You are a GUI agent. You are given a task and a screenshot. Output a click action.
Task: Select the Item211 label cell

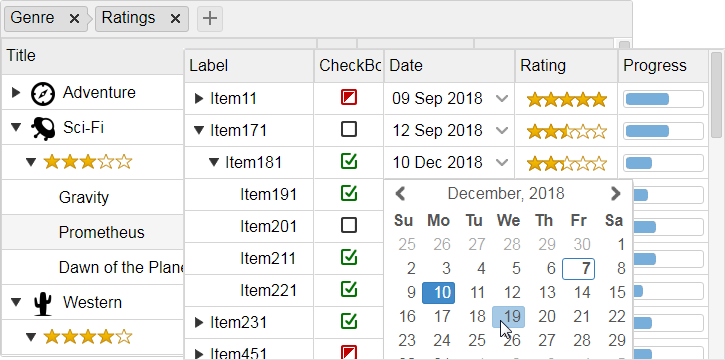[x=250, y=258]
